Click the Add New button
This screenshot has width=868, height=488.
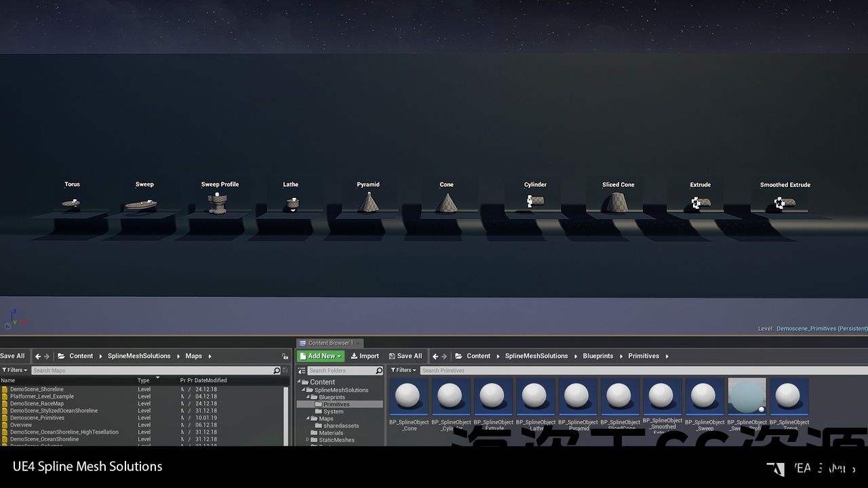(x=321, y=356)
